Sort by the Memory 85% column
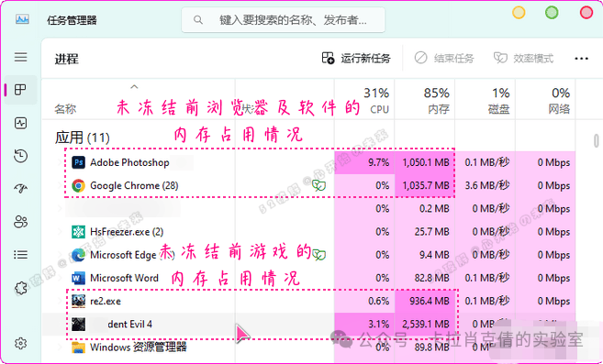603x364 pixels. (x=425, y=100)
